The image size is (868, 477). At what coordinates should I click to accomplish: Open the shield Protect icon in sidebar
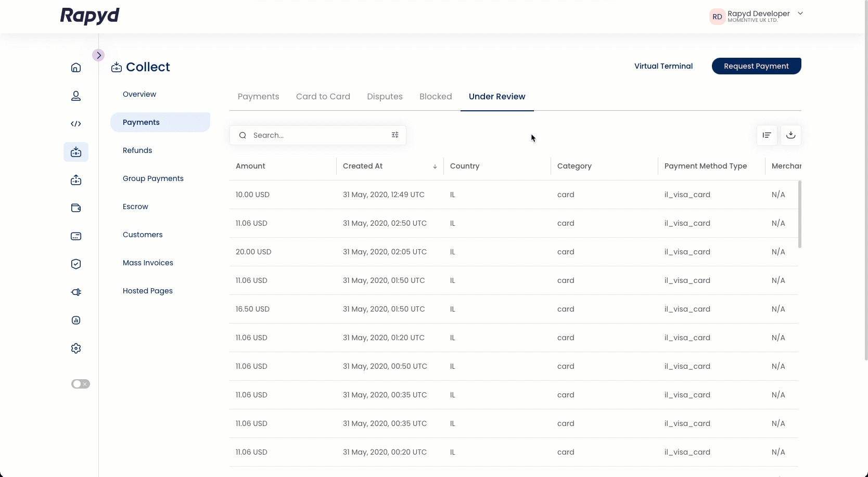click(76, 264)
